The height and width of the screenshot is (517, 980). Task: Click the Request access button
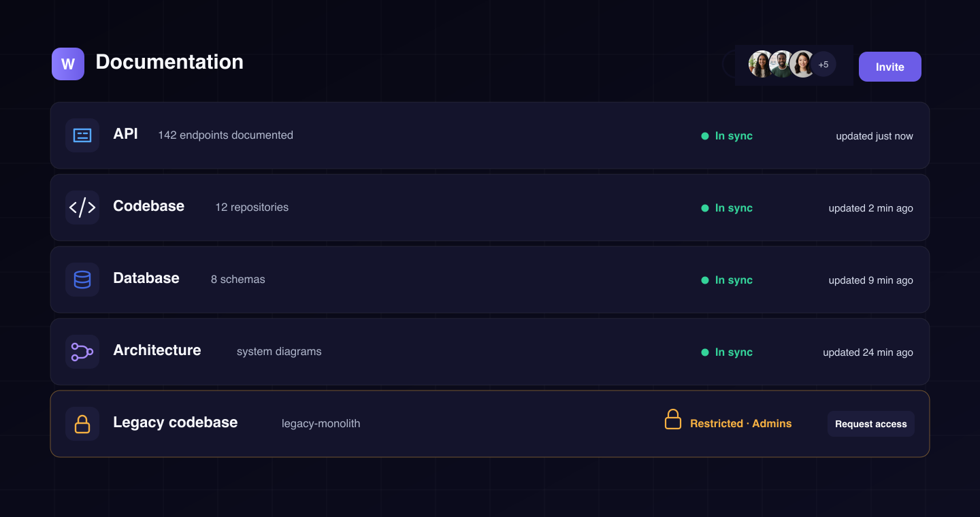coord(871,424)
